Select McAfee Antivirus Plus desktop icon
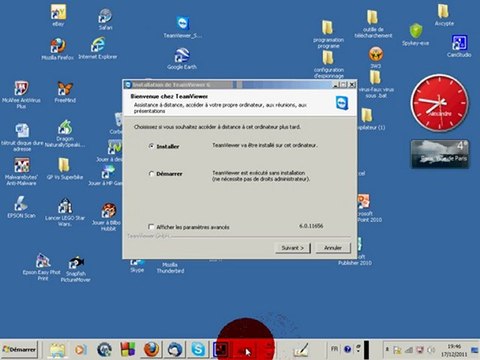 pyautogui.click(x=21, y=94)
